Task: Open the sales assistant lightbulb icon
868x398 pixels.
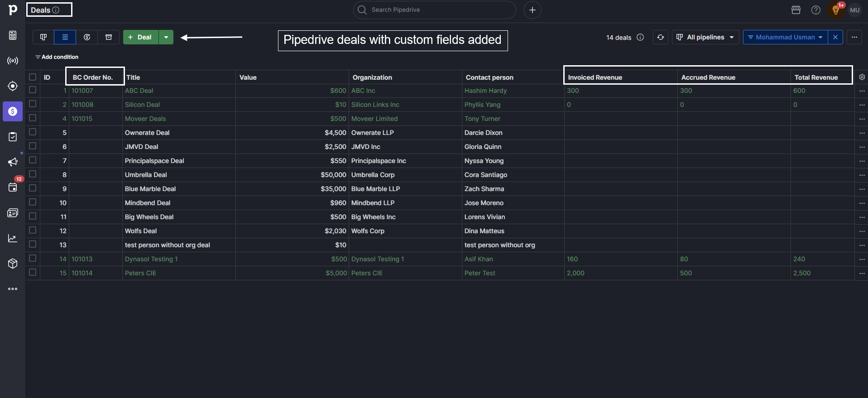Action: (836, 10)
